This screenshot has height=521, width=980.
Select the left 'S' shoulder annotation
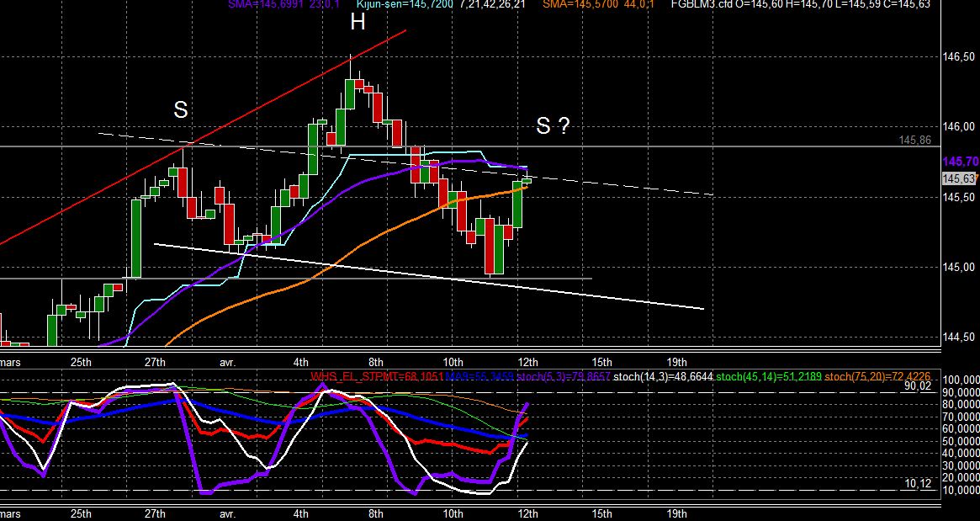(x=181, y=111)
